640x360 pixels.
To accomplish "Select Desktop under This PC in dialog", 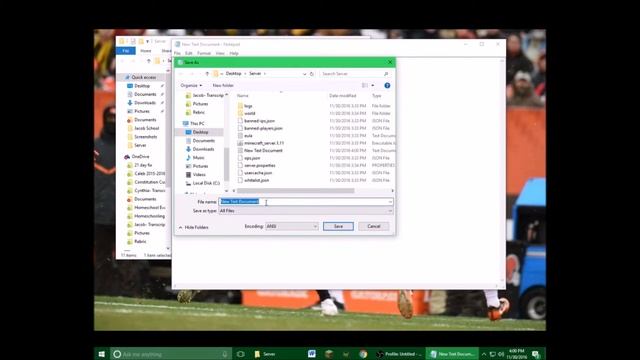I will pyautogui.click(x=200, y=132).
